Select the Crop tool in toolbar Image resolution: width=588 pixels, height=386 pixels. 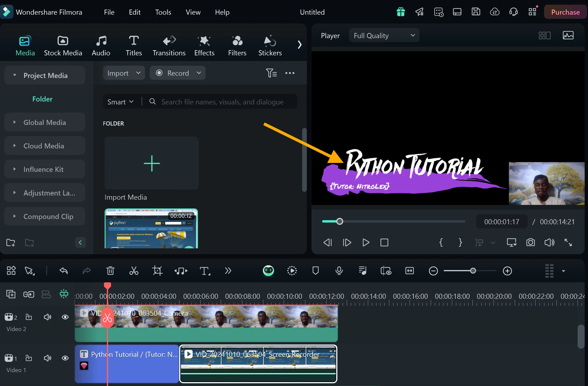click(156, 271)
